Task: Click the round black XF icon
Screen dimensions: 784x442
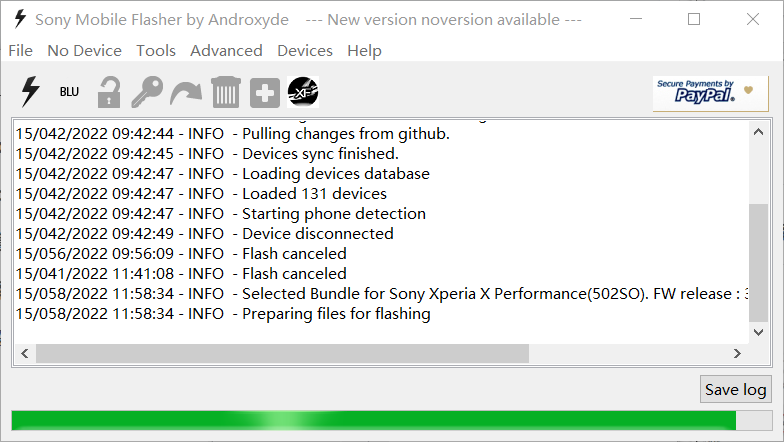Action: pyautogui.click(x=303, y=92)
